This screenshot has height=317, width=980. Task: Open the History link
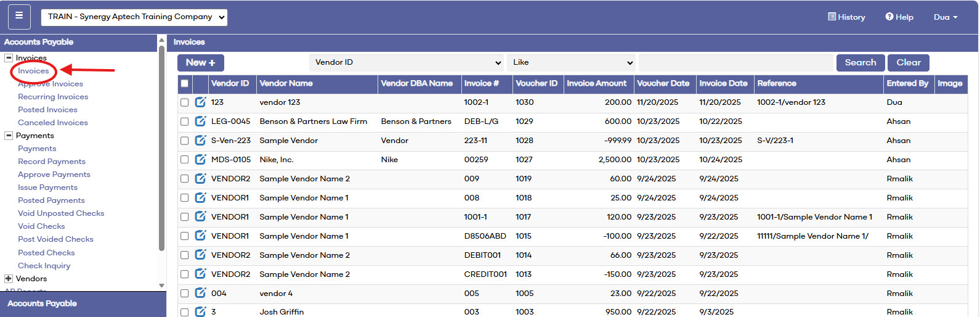pos(846,17)
